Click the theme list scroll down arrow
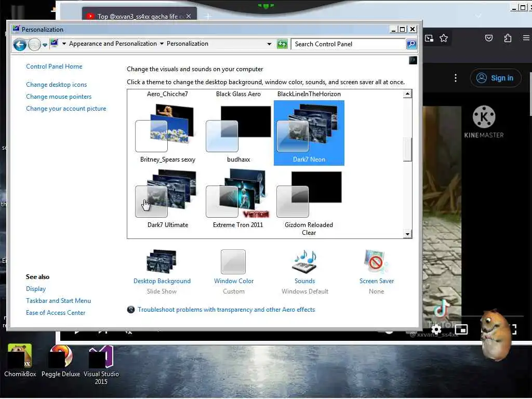The width and height of the screenshot is (532, 399). (407, 234)
